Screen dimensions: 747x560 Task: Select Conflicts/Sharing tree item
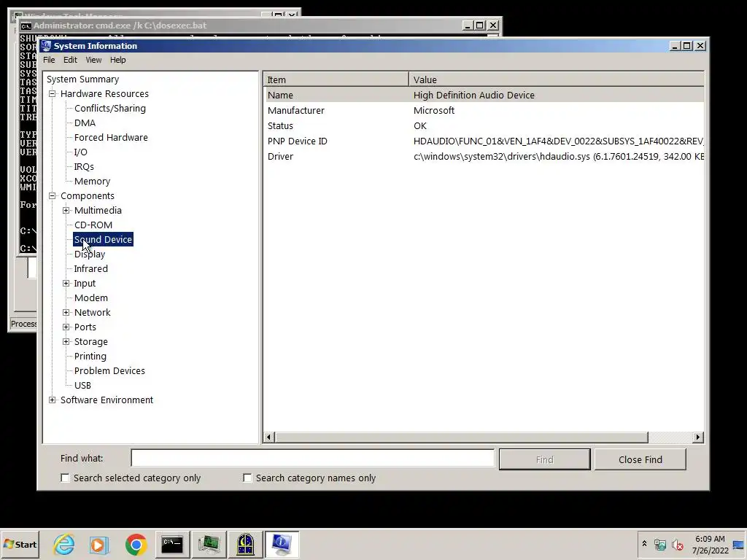coord(110,109)
